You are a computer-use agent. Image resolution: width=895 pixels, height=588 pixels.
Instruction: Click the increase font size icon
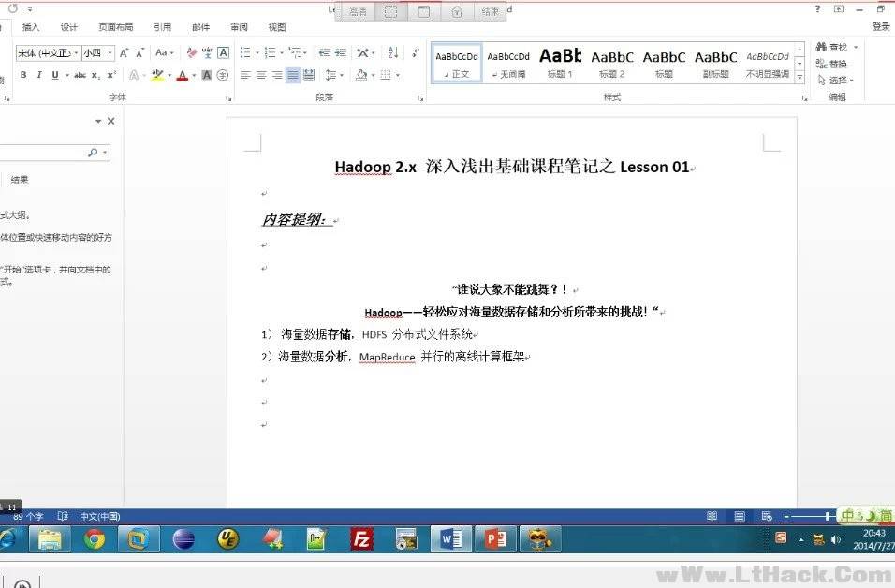click(124, 53)
